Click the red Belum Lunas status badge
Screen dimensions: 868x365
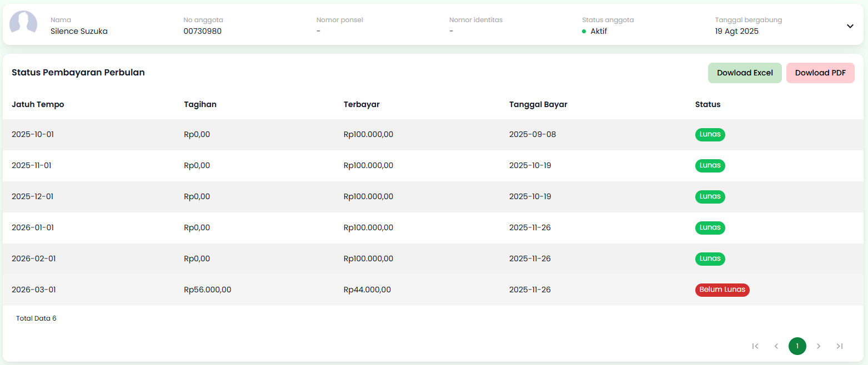722,290
